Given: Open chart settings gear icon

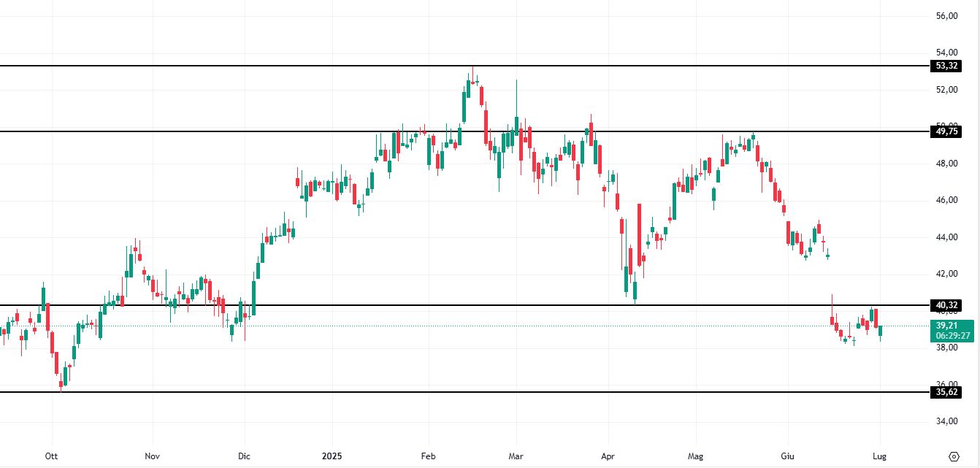Looking at the screenshot, I should point(954,456).
